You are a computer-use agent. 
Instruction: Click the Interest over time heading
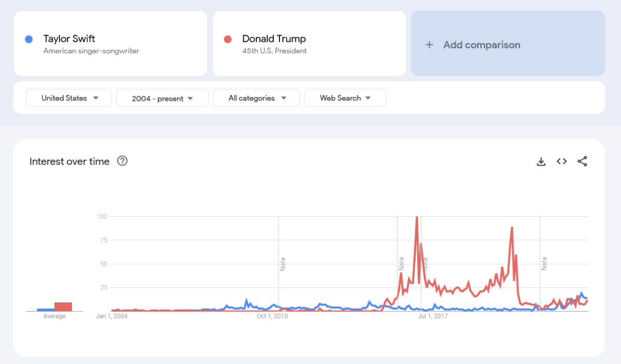(x=69, y=161)
